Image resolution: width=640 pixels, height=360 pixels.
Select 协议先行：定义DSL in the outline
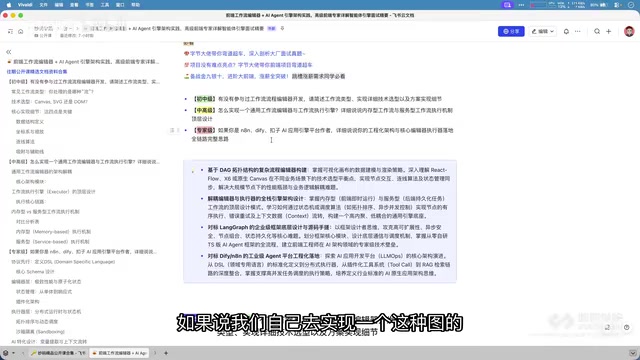[63, 262]
